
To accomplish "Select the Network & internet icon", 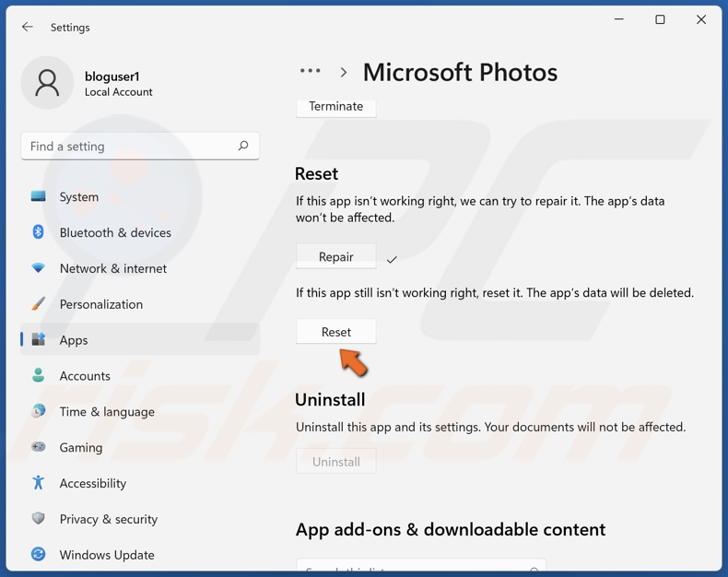I will tap(39, 268).
